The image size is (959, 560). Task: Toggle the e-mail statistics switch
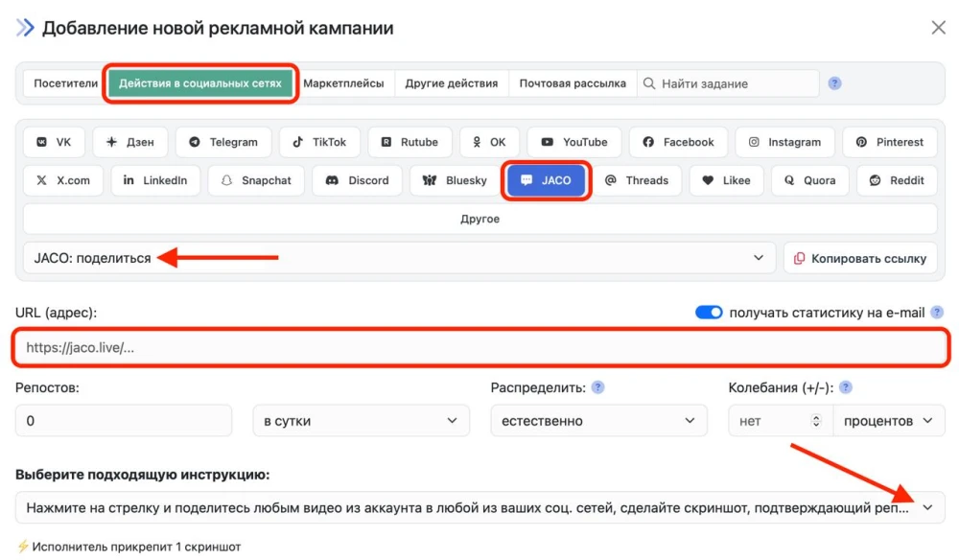(x=709, y=313)
